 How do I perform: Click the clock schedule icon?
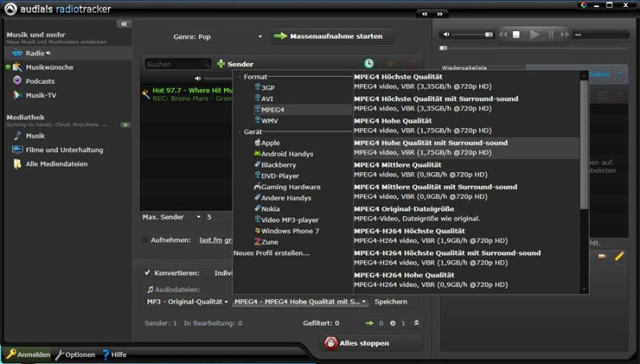click(x=369, y=63)
